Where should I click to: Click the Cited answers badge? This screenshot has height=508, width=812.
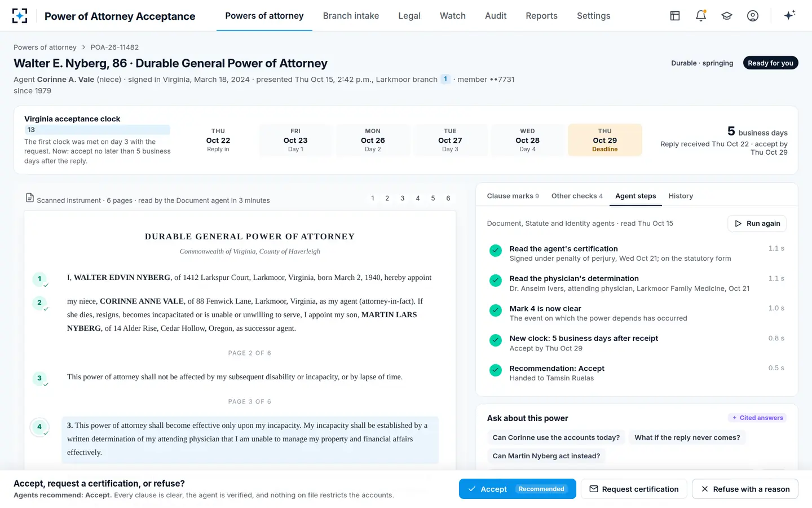coord(757,418)
